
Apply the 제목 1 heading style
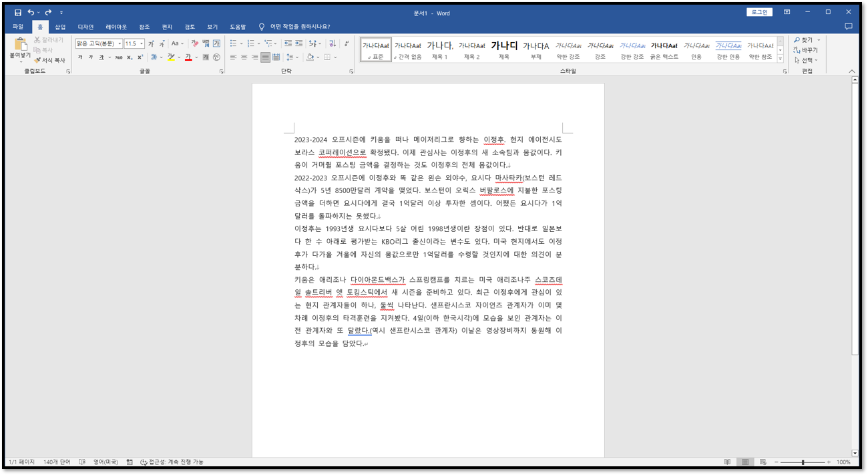point(440,50)
